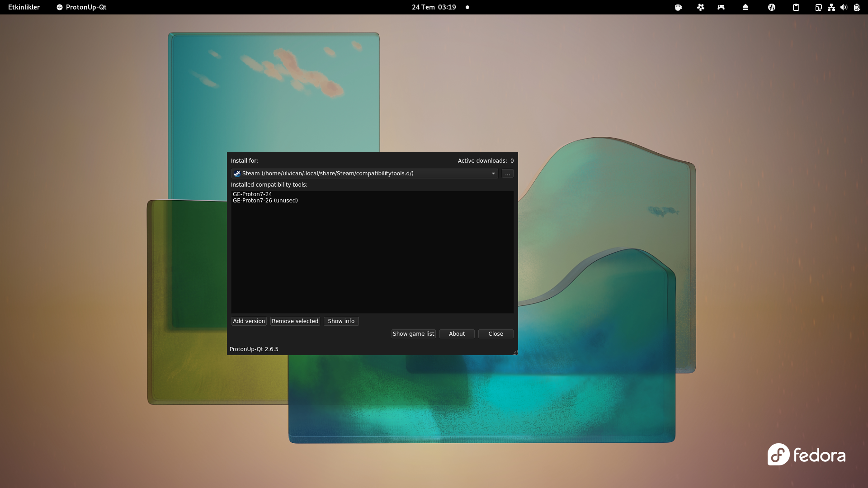Open the About dialog
Image resolution: width=868 pixels, height=488 pixels.
click(x=457, y=333)
